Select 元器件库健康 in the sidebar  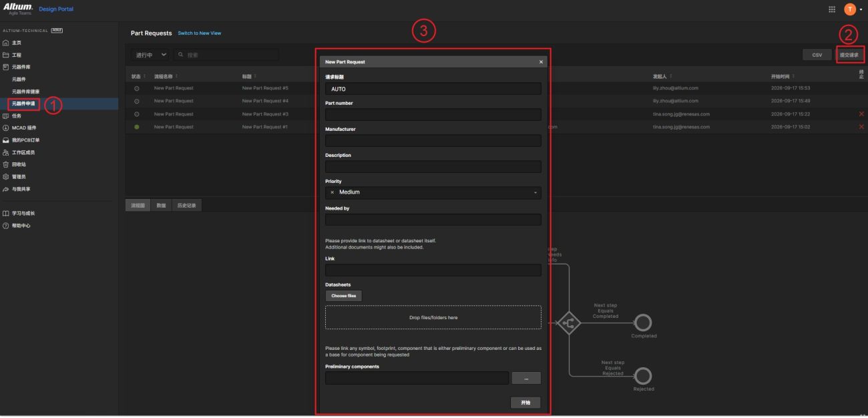[26, 91]
